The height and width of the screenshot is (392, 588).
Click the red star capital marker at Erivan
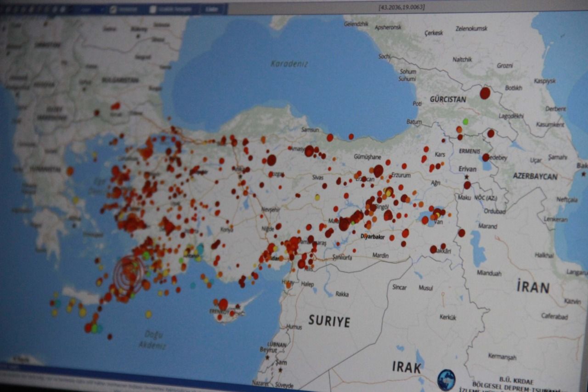[467, 177]
